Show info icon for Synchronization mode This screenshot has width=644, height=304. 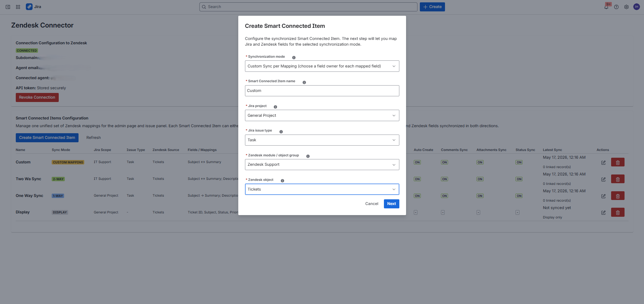[294, 57]
